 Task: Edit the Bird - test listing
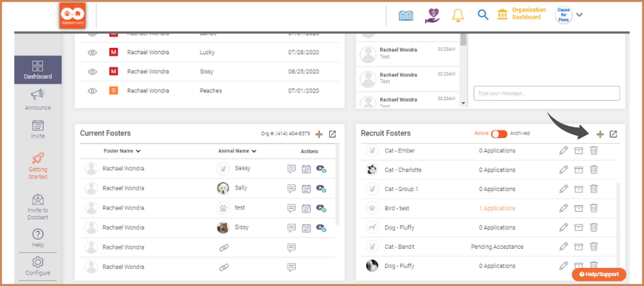pos(564,208)
